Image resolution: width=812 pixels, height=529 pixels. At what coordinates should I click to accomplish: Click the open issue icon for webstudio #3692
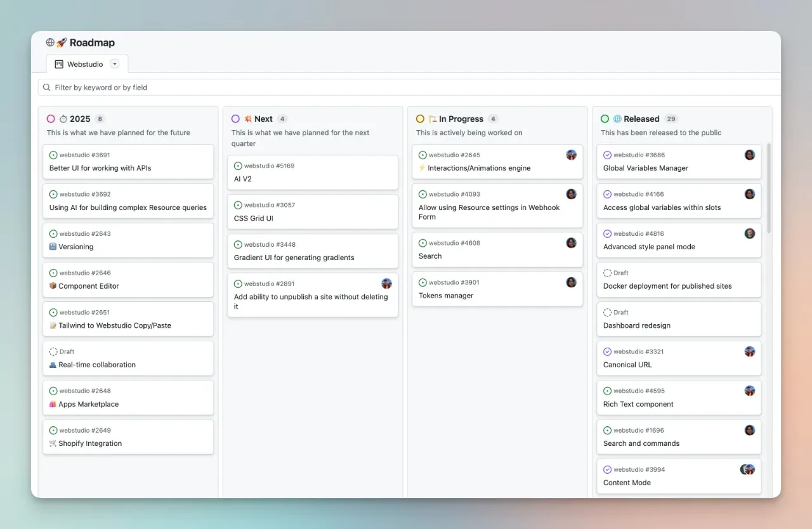pyautogui.click(x=53, y=194)
